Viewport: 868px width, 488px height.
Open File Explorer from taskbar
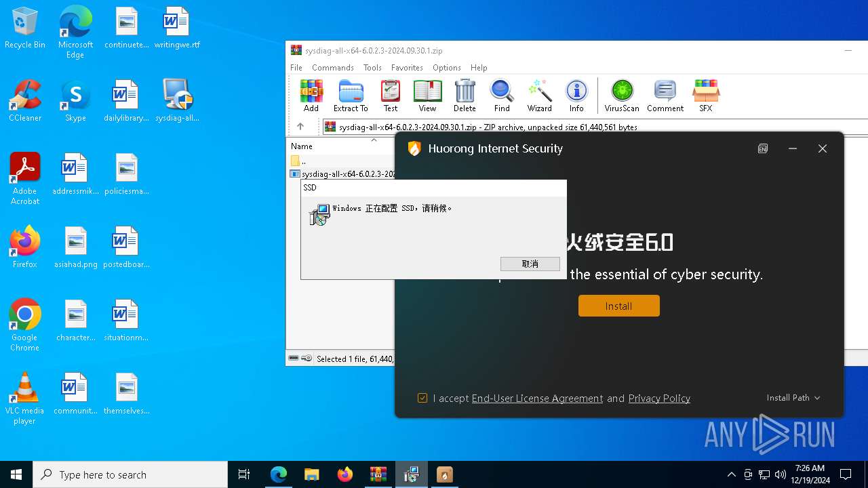click(311, 474)
